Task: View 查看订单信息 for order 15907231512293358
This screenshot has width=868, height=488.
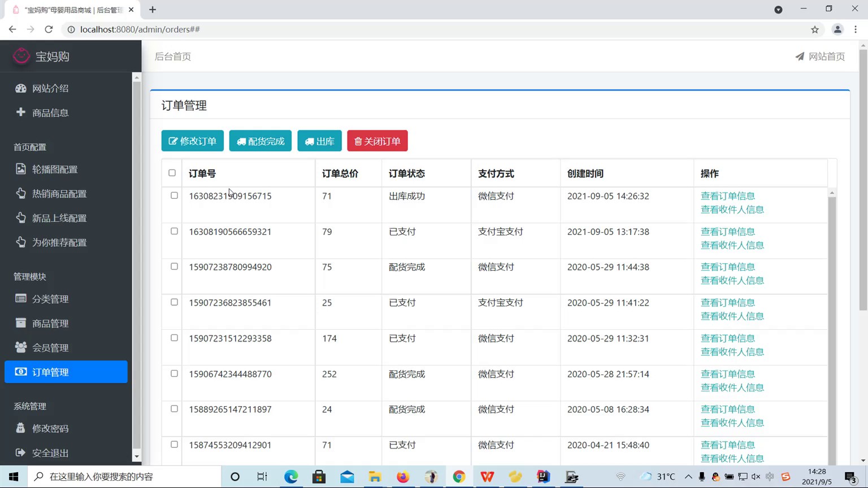Action: (728, 338)
